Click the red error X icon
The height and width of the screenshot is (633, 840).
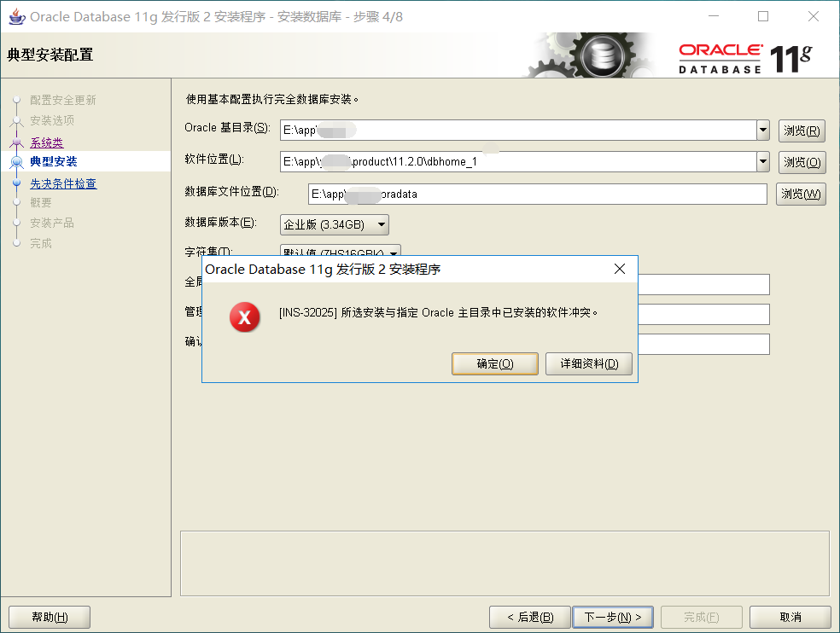pos(245,317)
